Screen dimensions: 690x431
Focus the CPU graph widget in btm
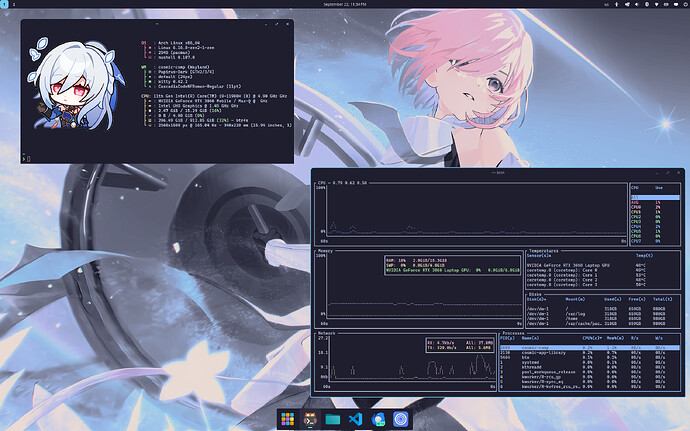(471, 214)
